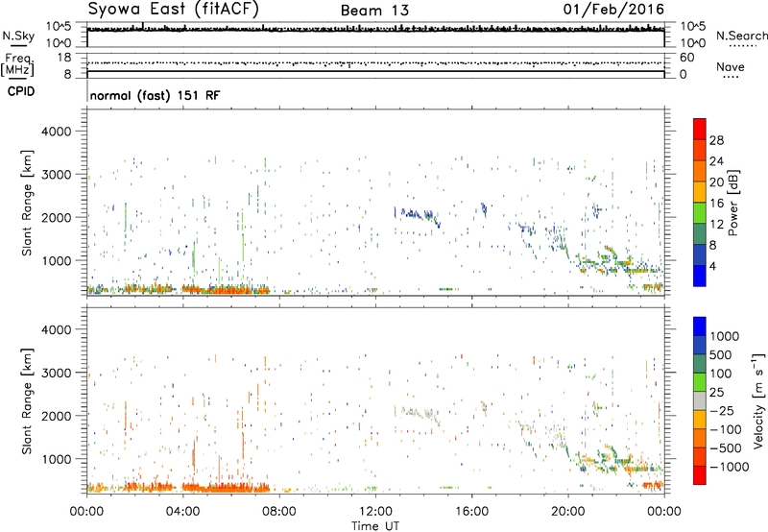
Task: Click the 'Nave' legend label
Action: pos(731,66)
